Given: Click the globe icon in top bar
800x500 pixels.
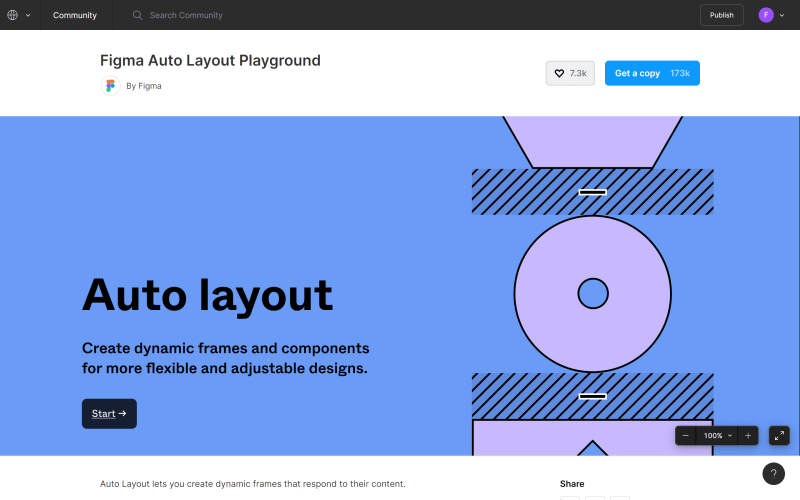Looking at the screenshot, I should pyautogui.click(x=13, y=15).
